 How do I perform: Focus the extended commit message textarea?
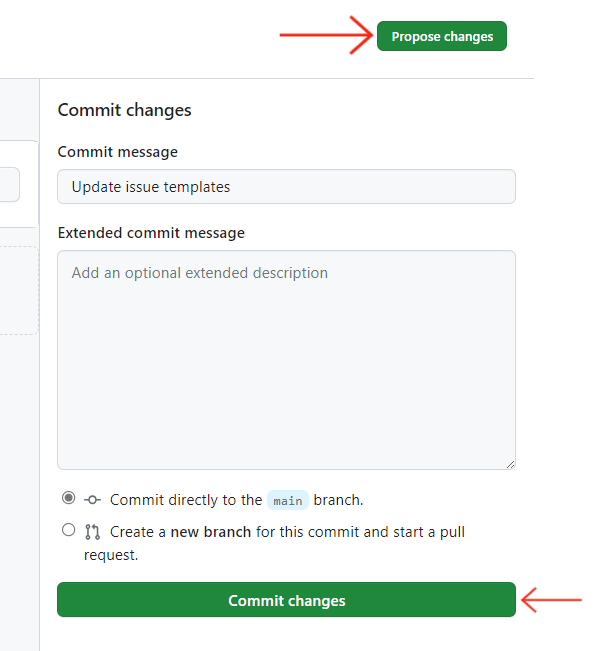(x=286, y=360)
